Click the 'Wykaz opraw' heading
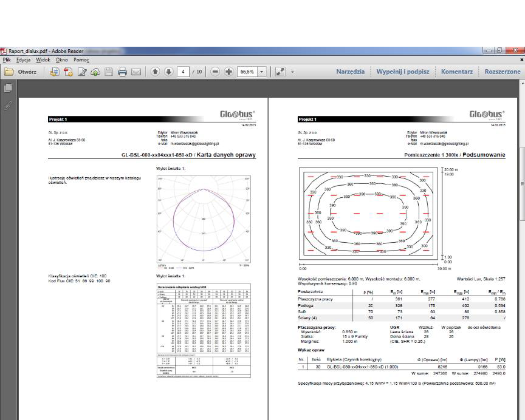This screenshot has height=420, width=525. (x=311, y=350)
